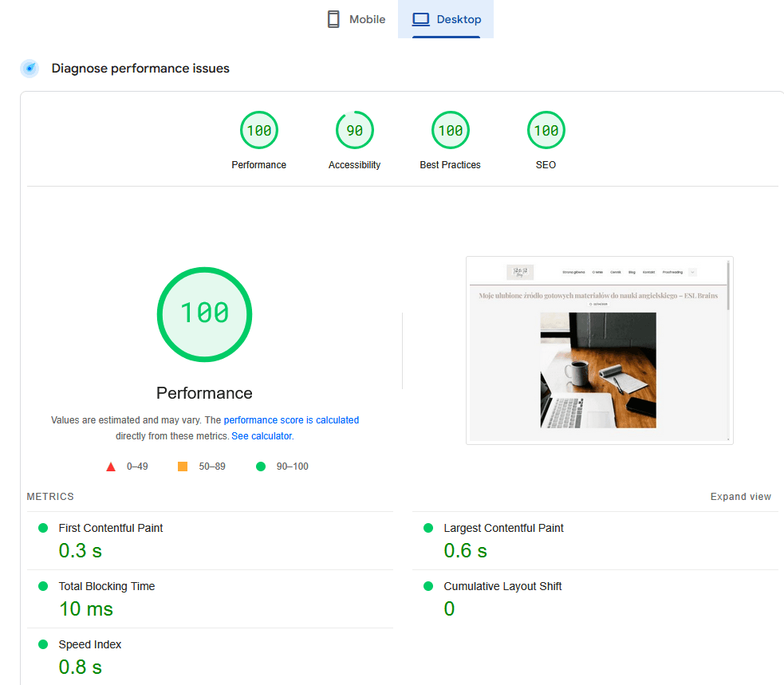784x685 pixels.
Task: Click green status dot beside Largest Contentful Paint
Action: pos(428,528)
